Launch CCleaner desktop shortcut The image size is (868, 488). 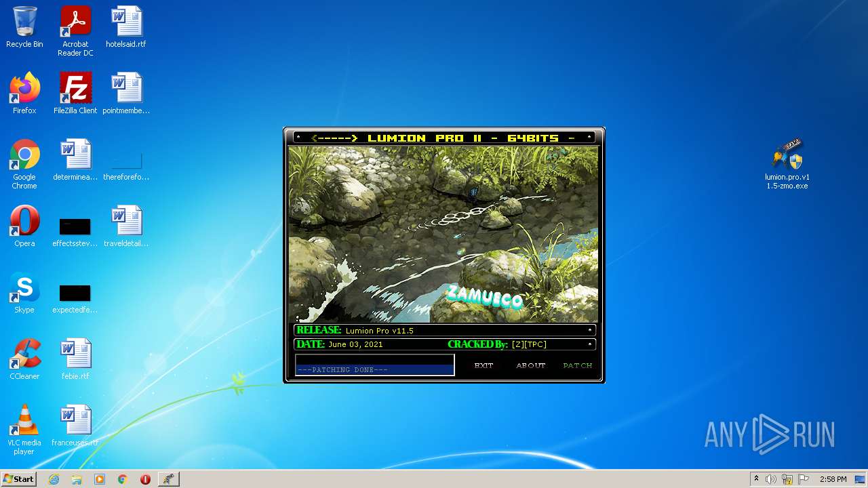coord(24,360)
